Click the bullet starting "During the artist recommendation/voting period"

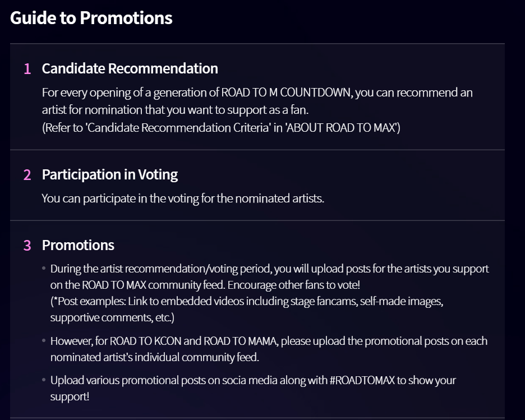click(x=269, y=269)
